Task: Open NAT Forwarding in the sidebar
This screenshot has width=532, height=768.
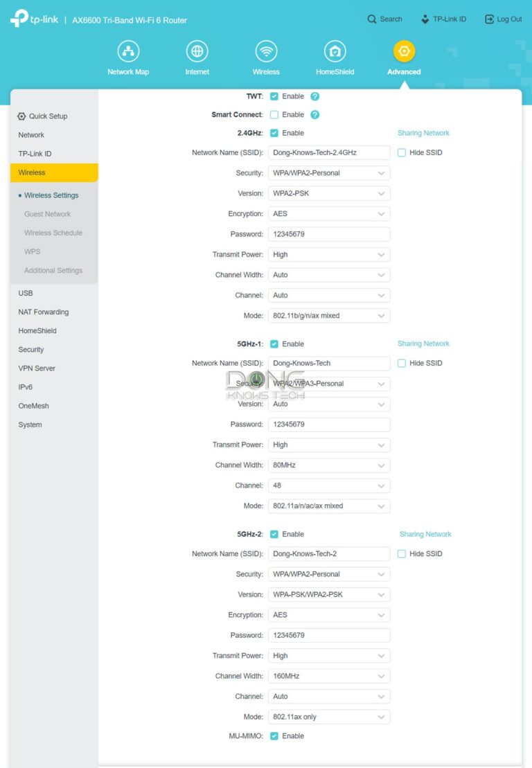Action: coord(44,312)
